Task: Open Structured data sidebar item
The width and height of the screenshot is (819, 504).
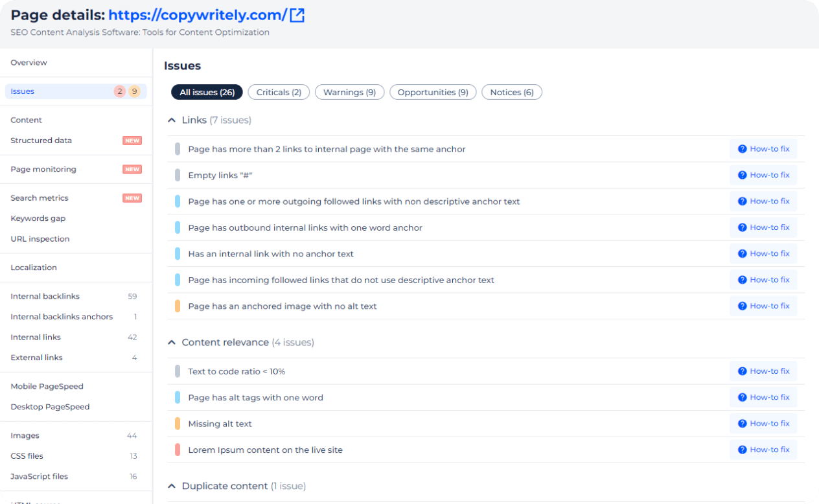Action: 41,141
